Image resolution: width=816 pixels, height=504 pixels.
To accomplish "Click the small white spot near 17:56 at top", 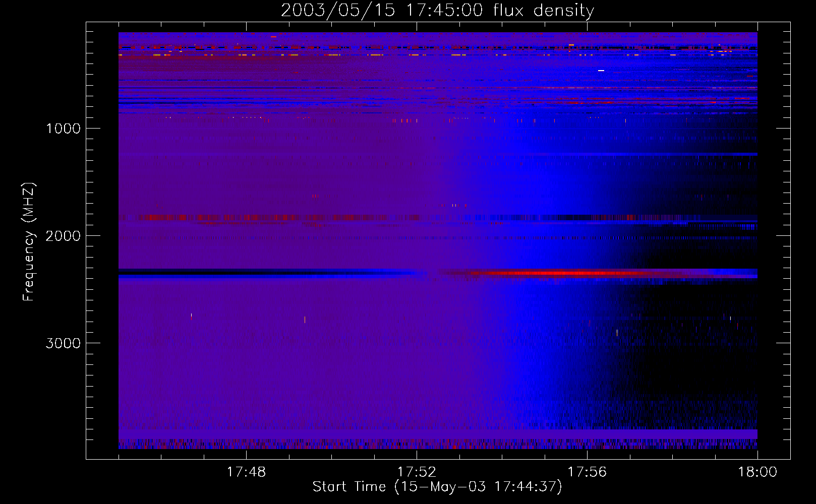I will click(601, 71).
